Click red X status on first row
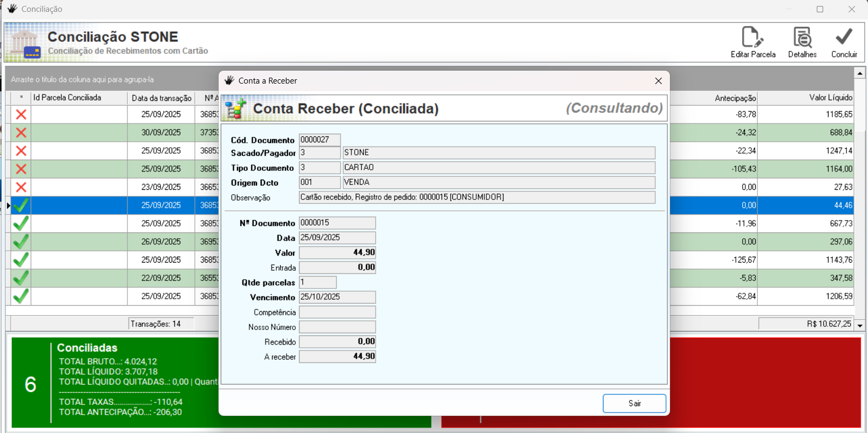Screen dimensions: 868x433 pos(21,114)
